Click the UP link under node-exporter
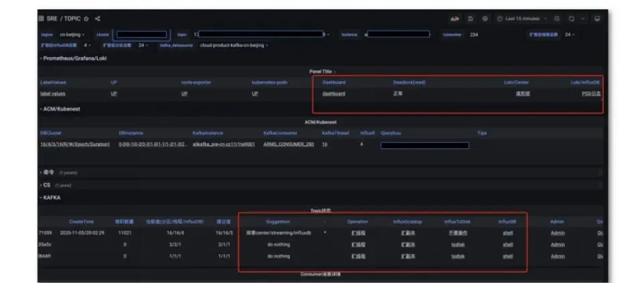 pyautogui.click(x=184, y=94)
